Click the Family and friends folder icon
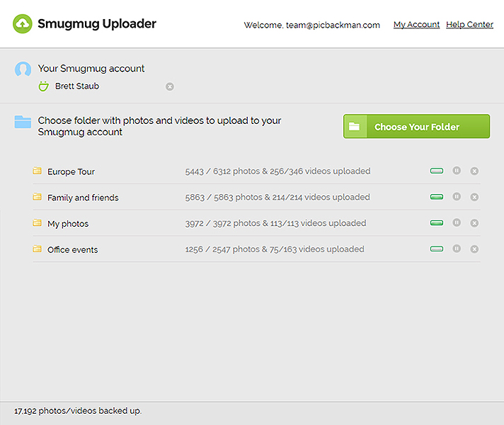504x425 pixels. point(38,197)
